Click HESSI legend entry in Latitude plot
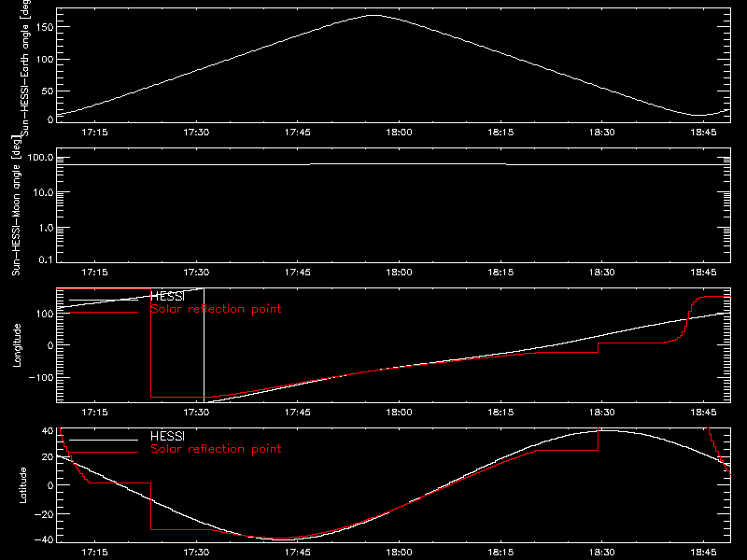This screenshot has width=747, height=560. (x=167, y=436)
